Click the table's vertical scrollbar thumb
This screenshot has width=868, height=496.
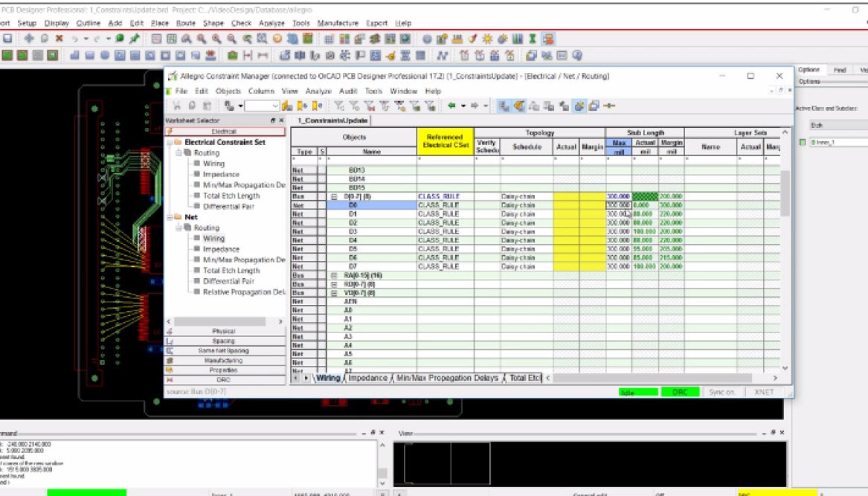click(x=785, y=193)
